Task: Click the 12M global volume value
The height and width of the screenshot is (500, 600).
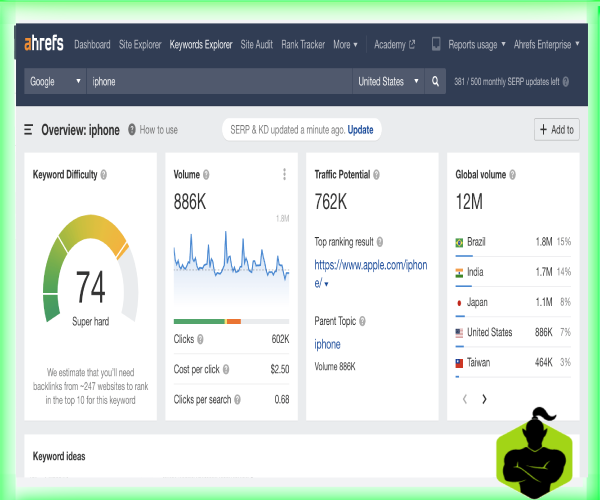Action: pos(469,202)
